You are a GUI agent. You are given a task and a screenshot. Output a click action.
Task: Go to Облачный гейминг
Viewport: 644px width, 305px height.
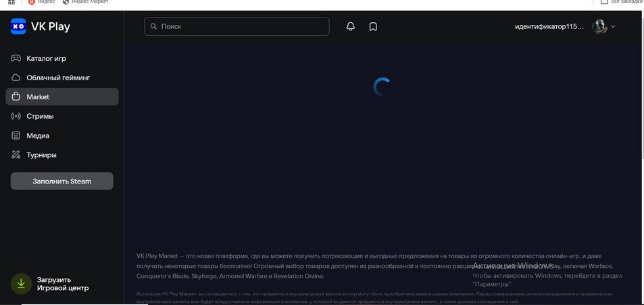pos(58,78)
